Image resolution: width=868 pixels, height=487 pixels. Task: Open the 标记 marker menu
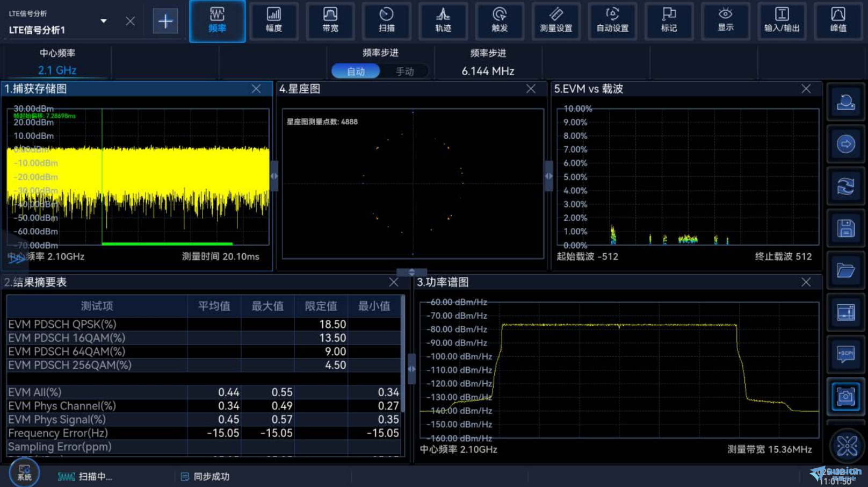[x=669, y=21]
